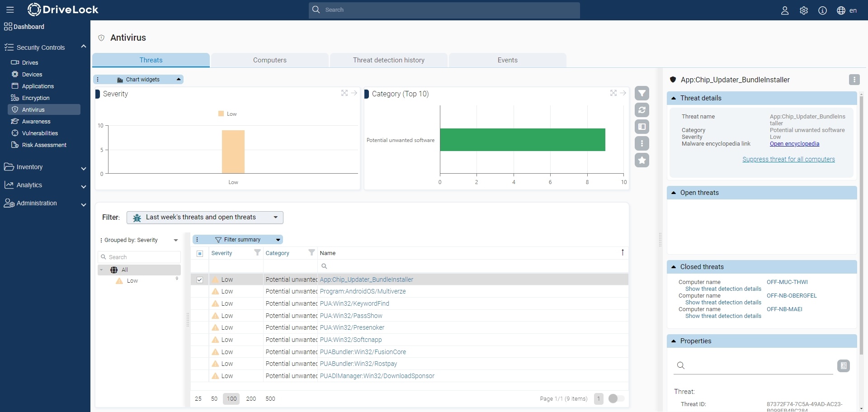Click the Name column search field
The height and width of the screenshot is (412, 868).
[x=473, y=266]
